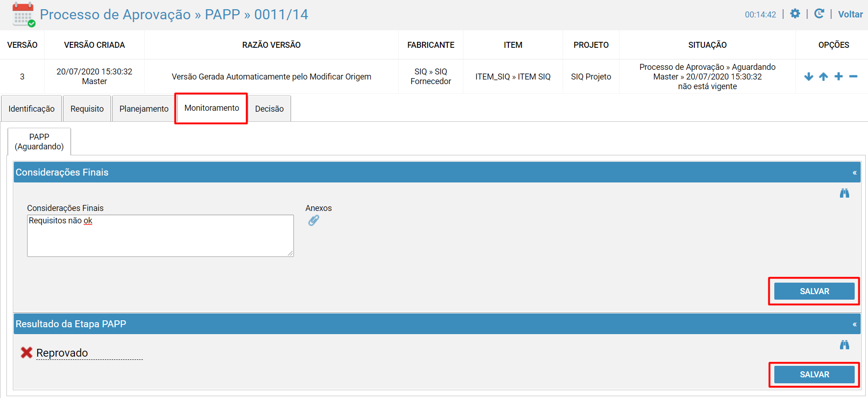Click the PROJETO column header
The height and width of the screenshot is (398, 868).
[591, 45]
